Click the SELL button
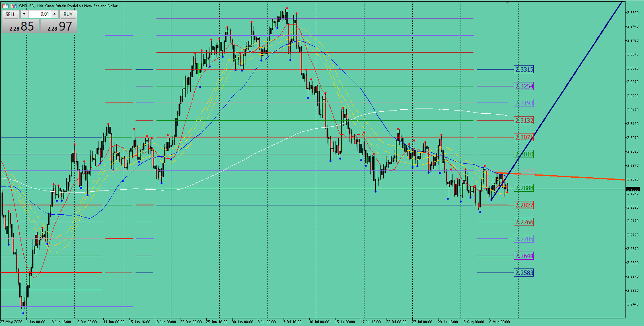The width and height of the screenshot is (644, 326). [x=11, y=14]
